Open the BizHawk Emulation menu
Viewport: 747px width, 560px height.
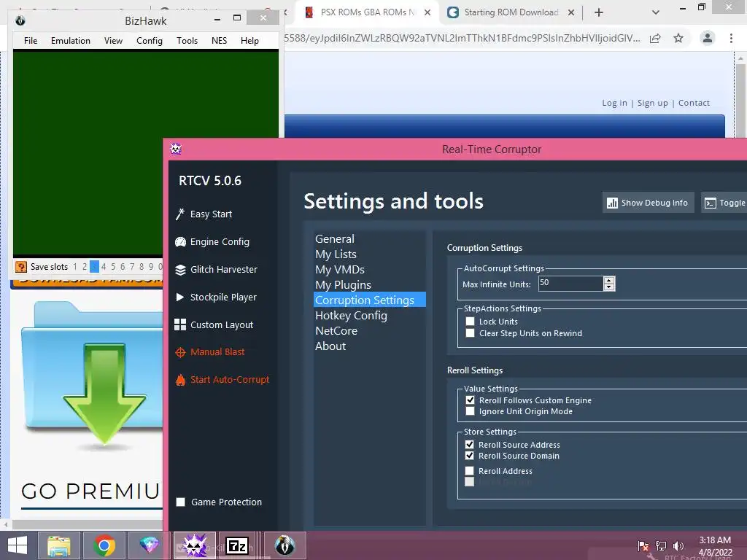point(71,41)
